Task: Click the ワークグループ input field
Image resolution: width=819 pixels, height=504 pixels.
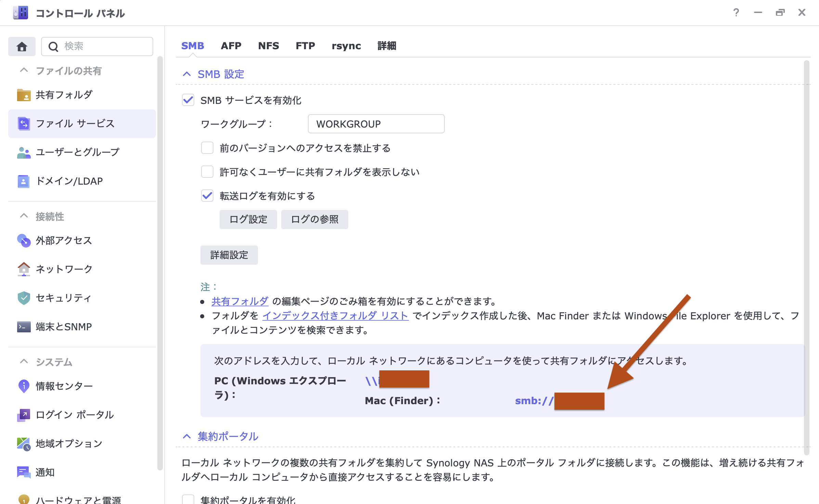Action: (376, 124)
